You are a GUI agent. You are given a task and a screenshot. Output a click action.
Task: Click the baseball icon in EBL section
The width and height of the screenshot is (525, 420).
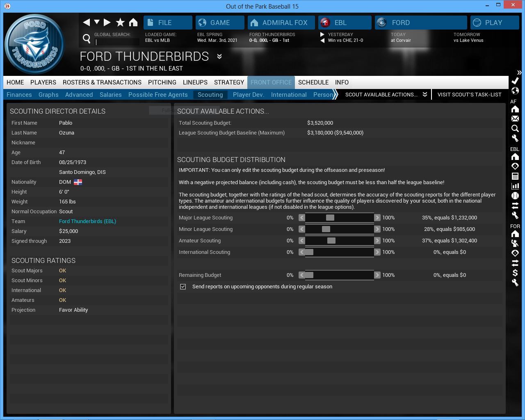tap(515, 196)
